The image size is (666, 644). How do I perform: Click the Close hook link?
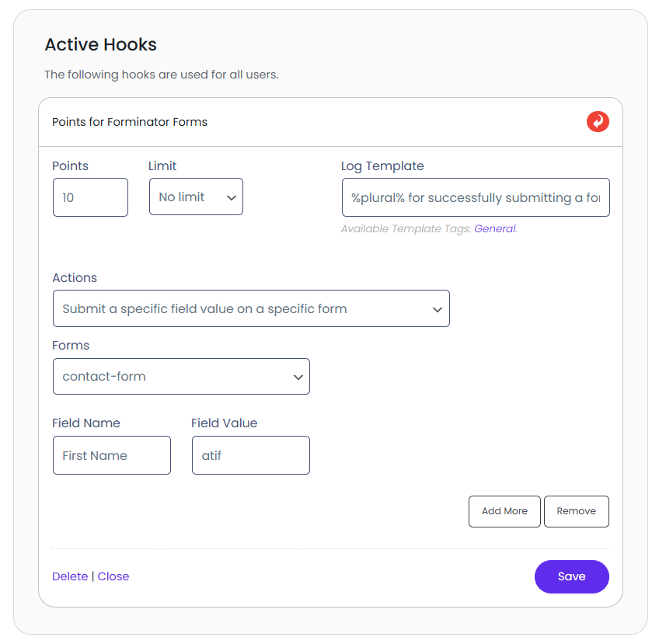pyautogui.click(x=113, y=576)
